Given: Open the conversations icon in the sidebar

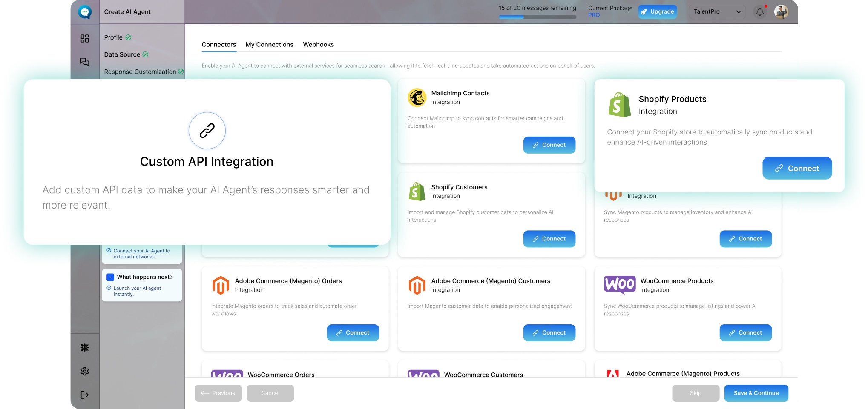Looking at the screenshot, I should [x=85, y=62].
